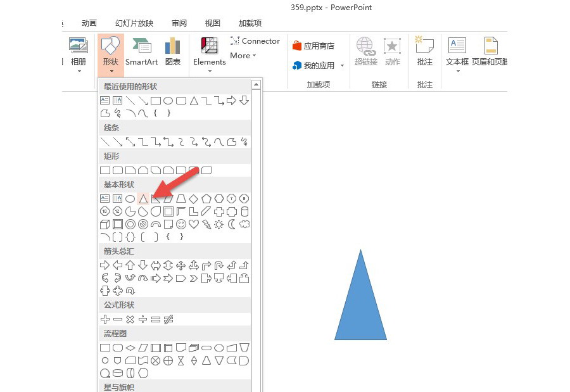Open the More dropdown menu
The width and height of the screenshot is (570, 392).
click(243, 56)
